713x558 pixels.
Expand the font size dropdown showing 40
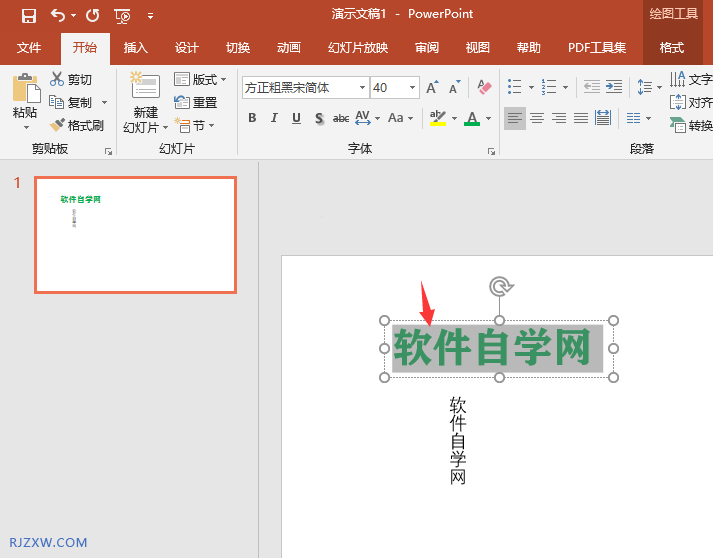pos(412,88)
